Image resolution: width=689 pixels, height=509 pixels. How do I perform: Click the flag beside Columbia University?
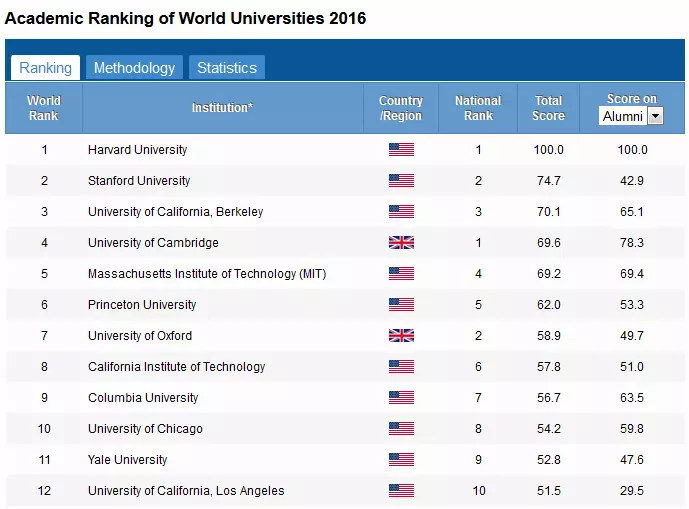click(400, 398)
